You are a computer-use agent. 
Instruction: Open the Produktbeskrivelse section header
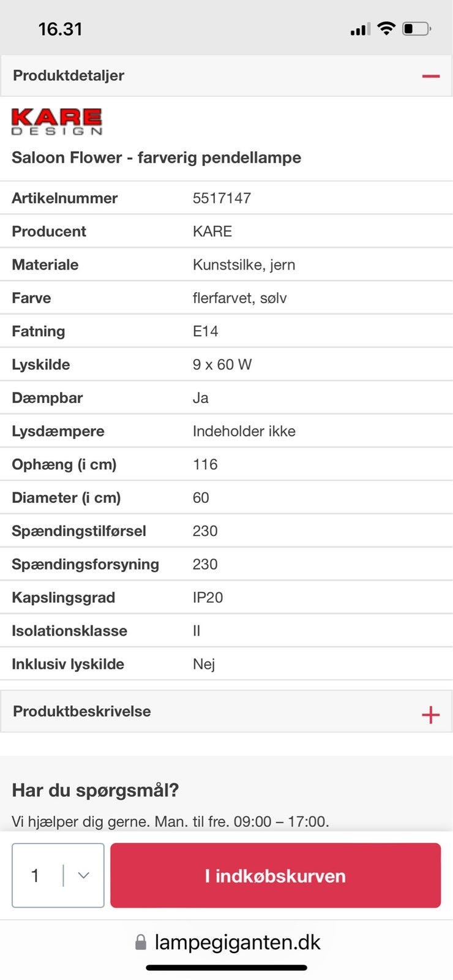tap(226, 711)
